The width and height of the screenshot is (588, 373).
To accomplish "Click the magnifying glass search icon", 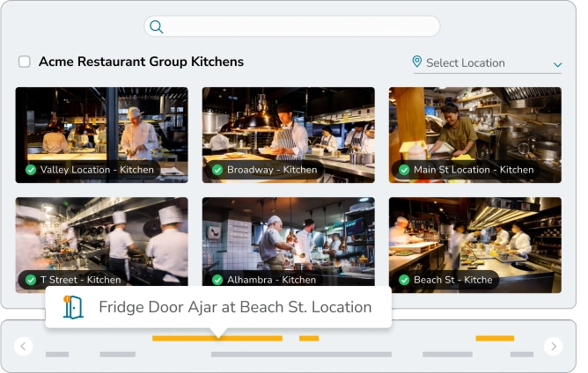I will coord(157,26).
